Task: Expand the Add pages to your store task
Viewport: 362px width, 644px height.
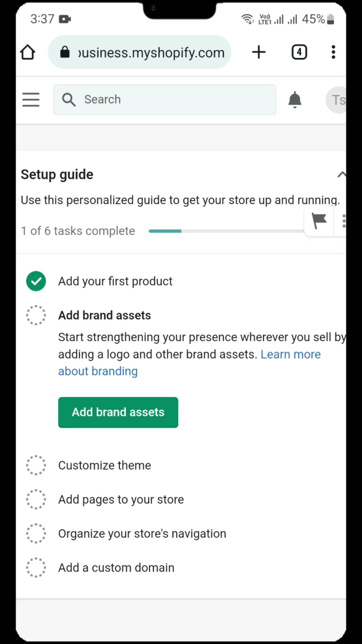Action: pyautogui.click(x=121, y=499)
